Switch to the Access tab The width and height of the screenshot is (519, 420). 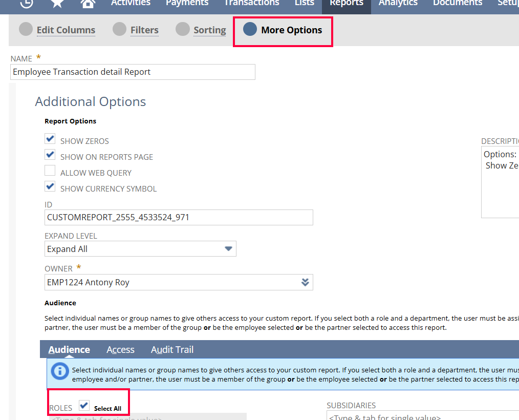[120, 350]
